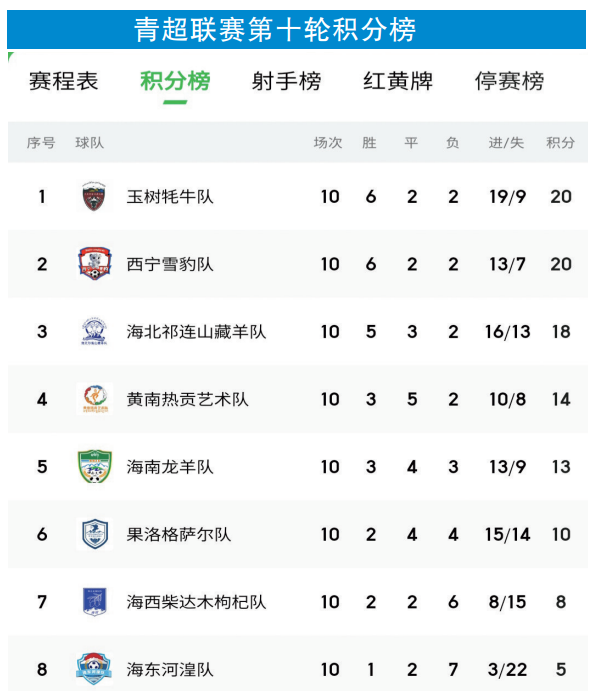The width and height of the screenshot is (595, 693).
Task: Open the 黄南热贡艺术队 team logo
Action: click(x=95, y=399)
